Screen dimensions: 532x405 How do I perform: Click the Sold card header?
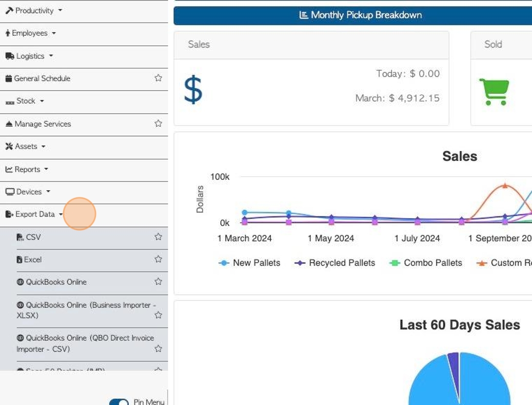pyautogui.click(x=501, y=45)
